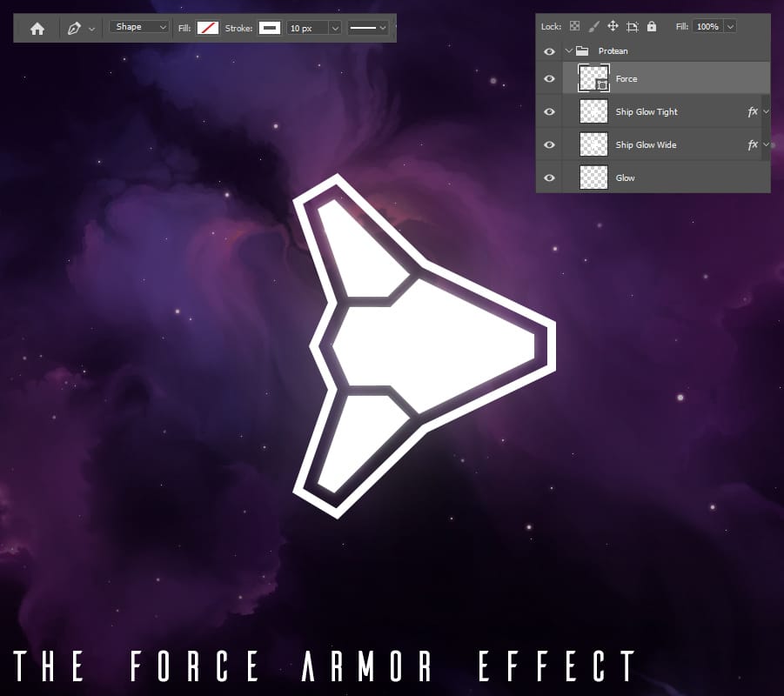Hide the Glow layer
The height and width of the screenshot is (696, 784).
click(549, 177)
